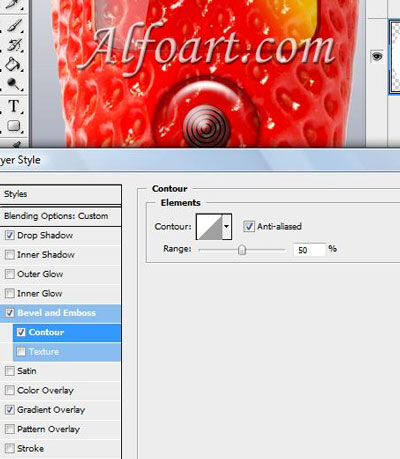This screenshot has height=459, width=400.
Task: Select the Rounded Rectangle shape tool
Action: point(14,126)
